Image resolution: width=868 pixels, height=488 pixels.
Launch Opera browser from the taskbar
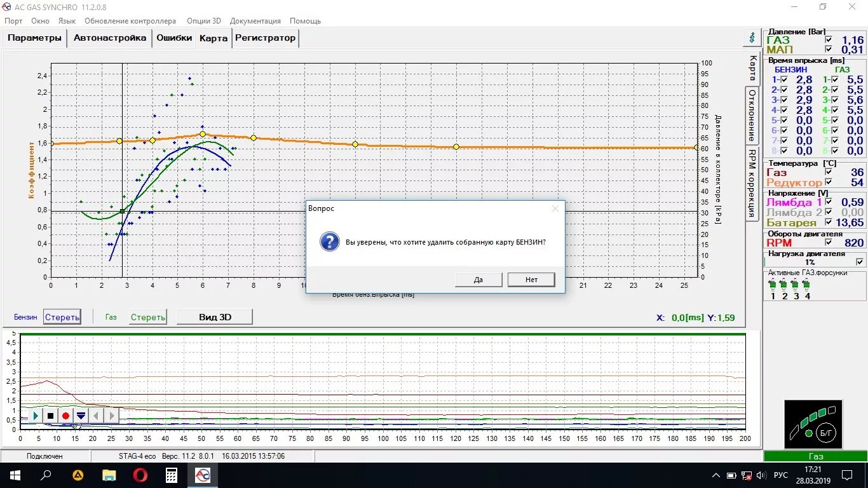coord(140,475)
